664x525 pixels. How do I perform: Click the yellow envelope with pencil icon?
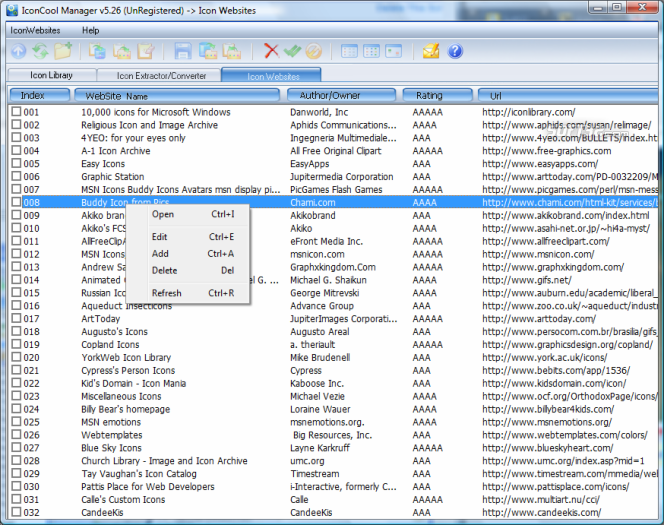pos(431,51)
